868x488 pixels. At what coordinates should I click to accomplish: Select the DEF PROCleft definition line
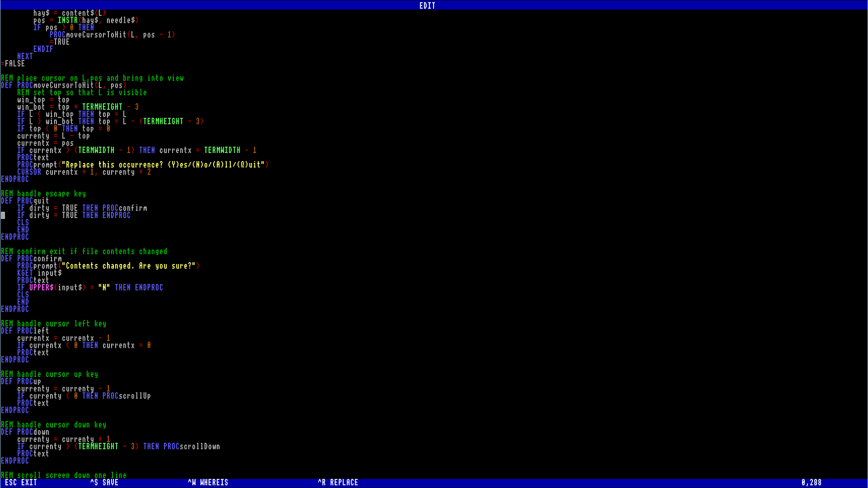point(25,331)
